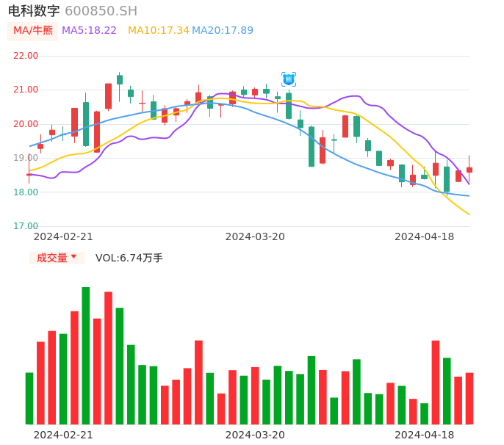This screenshot has height=445, width=504.
Task: Click the 17.00 price axis label
Action: 26,226
